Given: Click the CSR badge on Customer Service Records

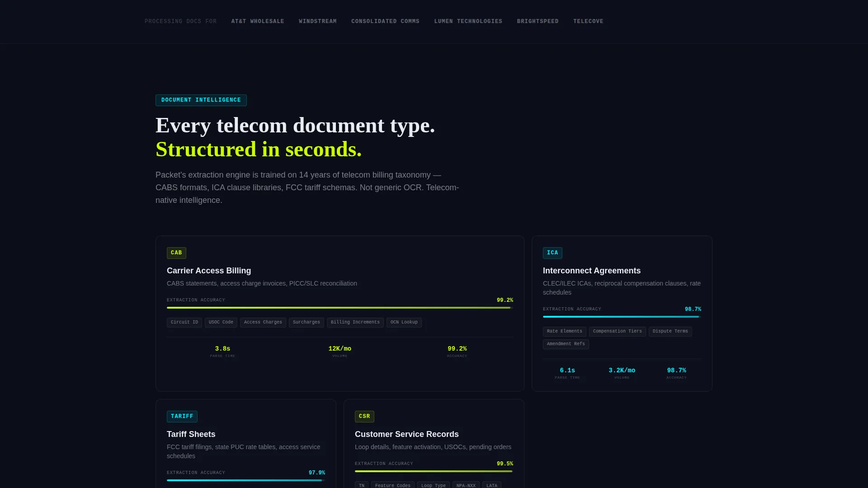Looking at the screenshot, I should (364, 417).
